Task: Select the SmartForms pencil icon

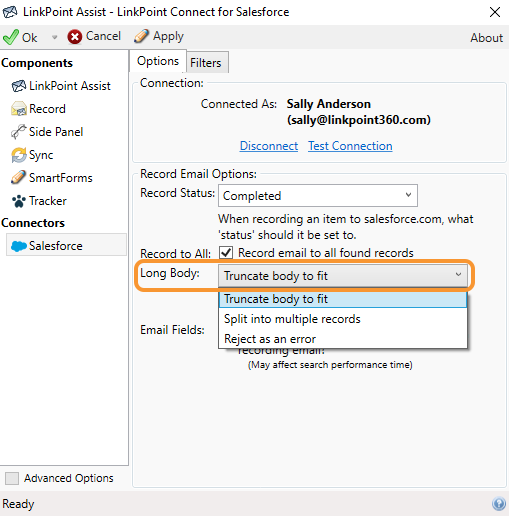Action: tap(18, 178)
